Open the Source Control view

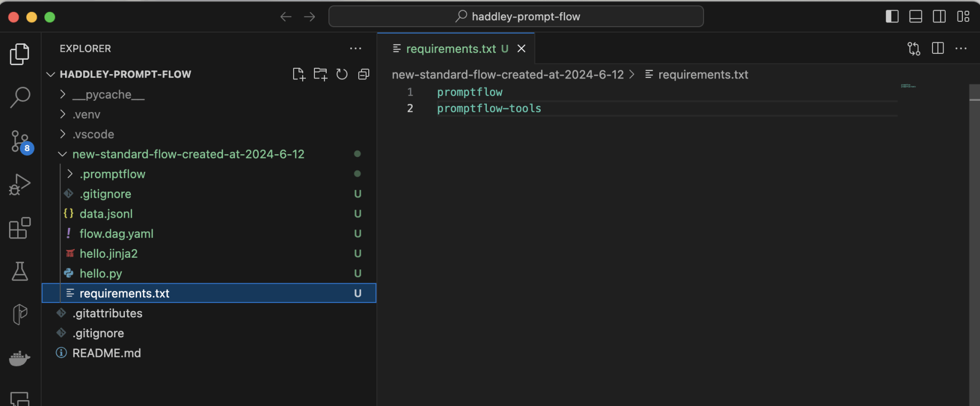pos(20,142)
